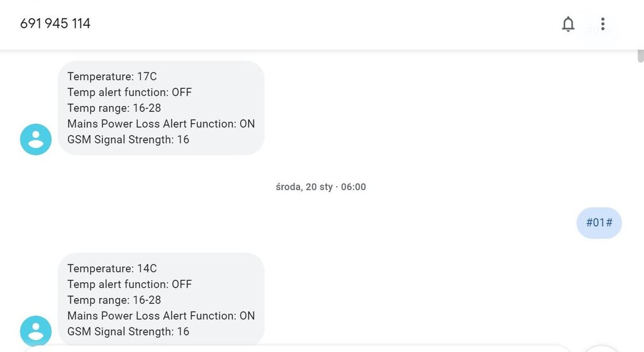Click the avatar beside the 17C message

click(36, 139)
